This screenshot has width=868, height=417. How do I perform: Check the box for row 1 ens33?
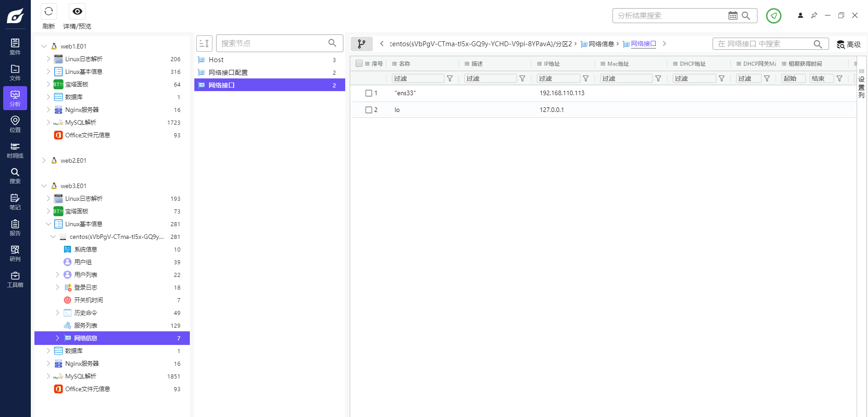[x=369, y=93]
